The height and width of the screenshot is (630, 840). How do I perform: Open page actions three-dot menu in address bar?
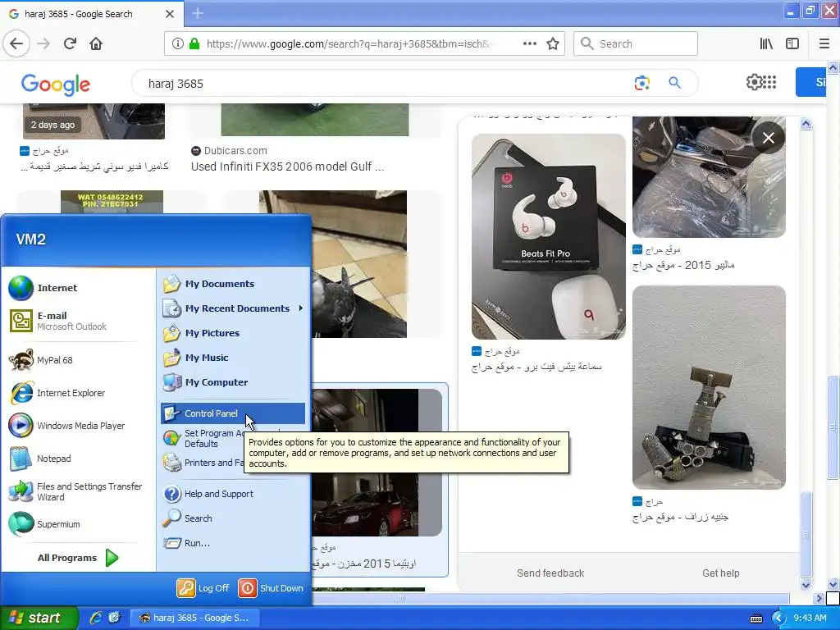click(x=530, y=44)
